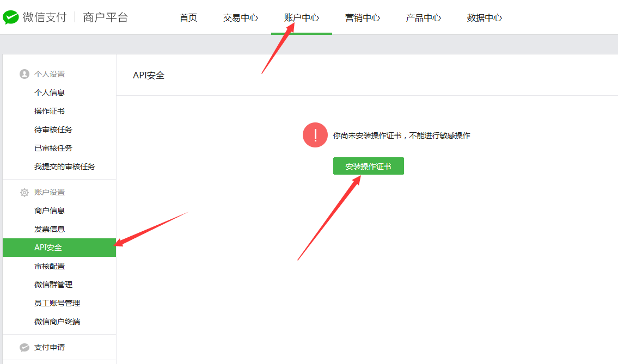
Task: Select the highlighted API安全 sidebar item
Action: click(48, 248)
